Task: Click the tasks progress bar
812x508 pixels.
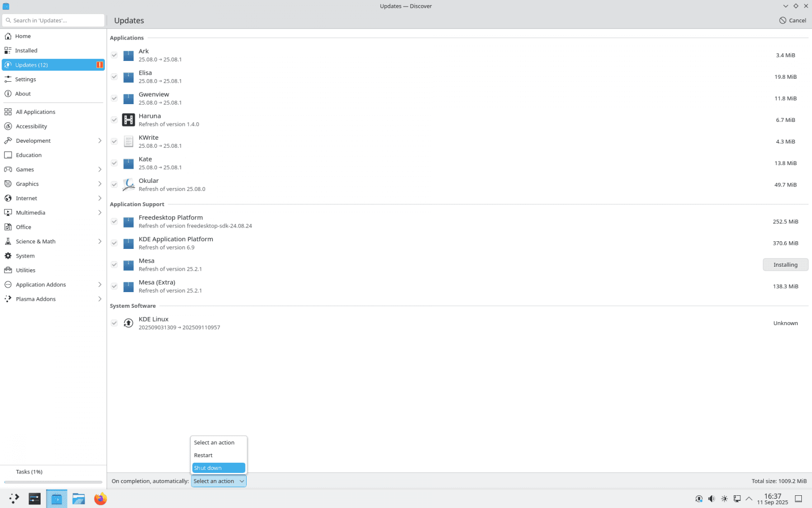Action: [53, 482]
